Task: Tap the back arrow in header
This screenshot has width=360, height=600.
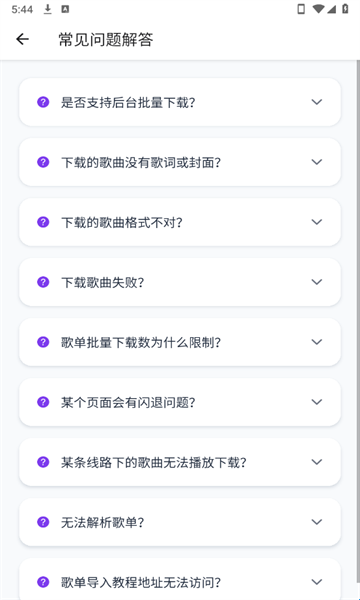Action: tap(22, 39)
